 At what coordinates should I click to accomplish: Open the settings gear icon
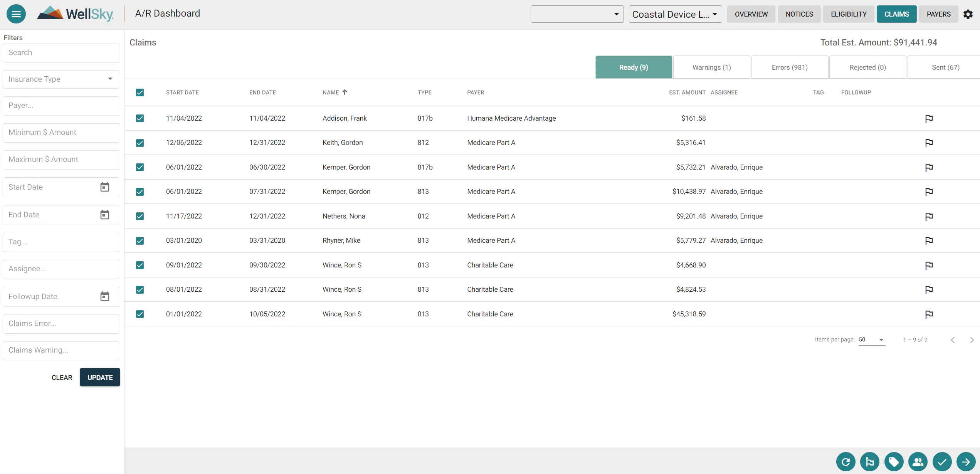(x=968, y=14)
